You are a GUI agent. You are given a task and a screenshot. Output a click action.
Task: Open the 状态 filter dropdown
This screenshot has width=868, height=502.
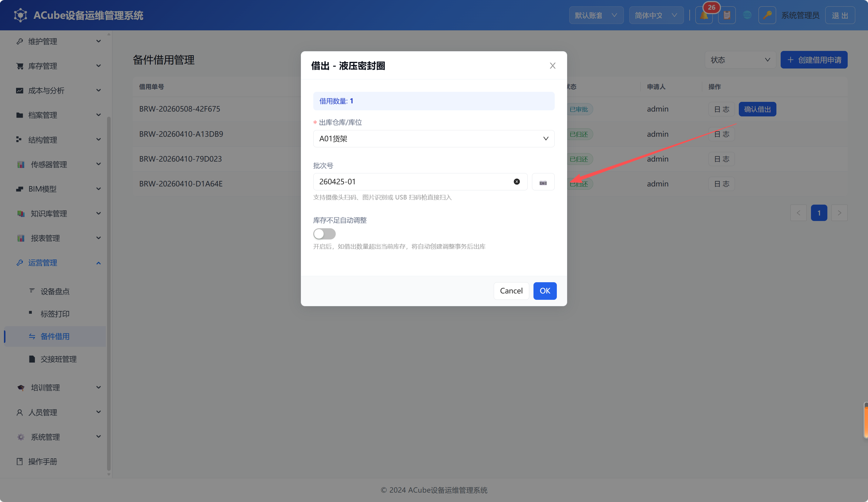click(x=740, y=60)
